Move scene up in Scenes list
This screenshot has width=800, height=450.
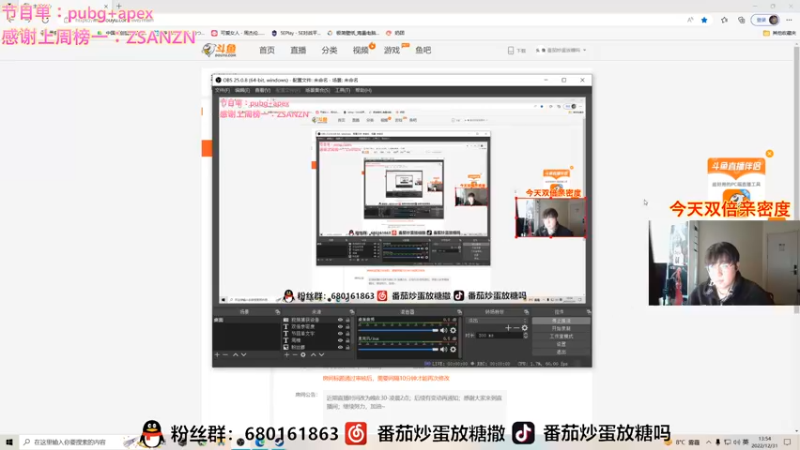coord(235,355)
